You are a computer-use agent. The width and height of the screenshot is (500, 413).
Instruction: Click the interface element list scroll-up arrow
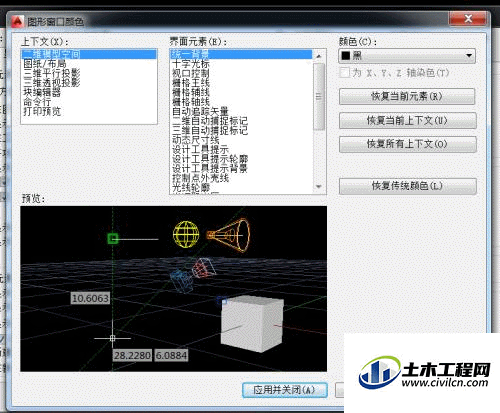pyautogui.click(x=319, y=56)
